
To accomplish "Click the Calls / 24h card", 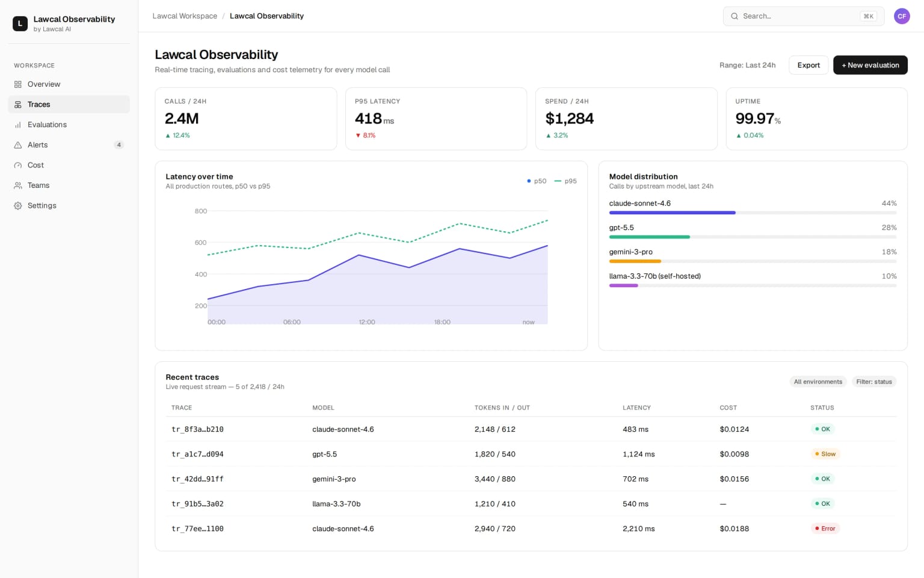I will (x=246, y=119).
